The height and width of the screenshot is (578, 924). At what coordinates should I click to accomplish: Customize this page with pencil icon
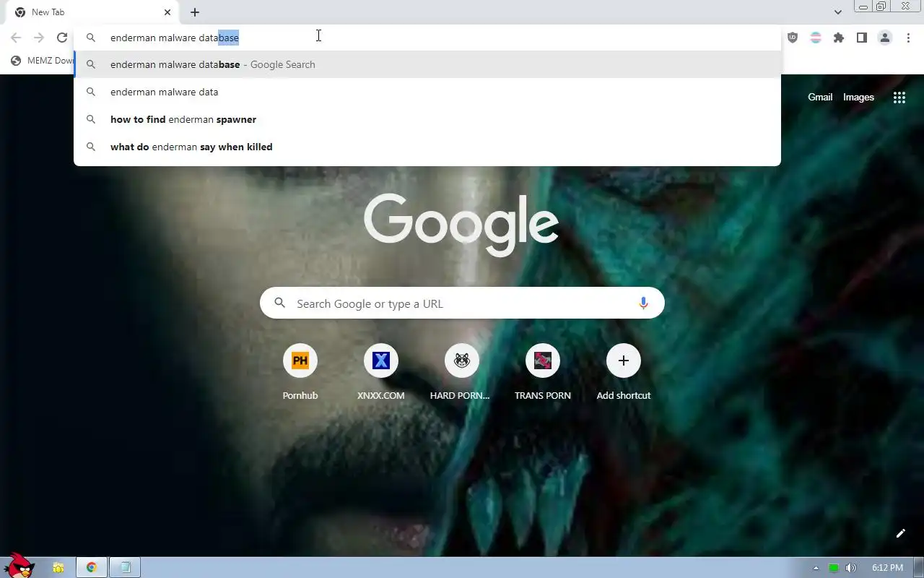pyautogui.click(x=900, y=533)
